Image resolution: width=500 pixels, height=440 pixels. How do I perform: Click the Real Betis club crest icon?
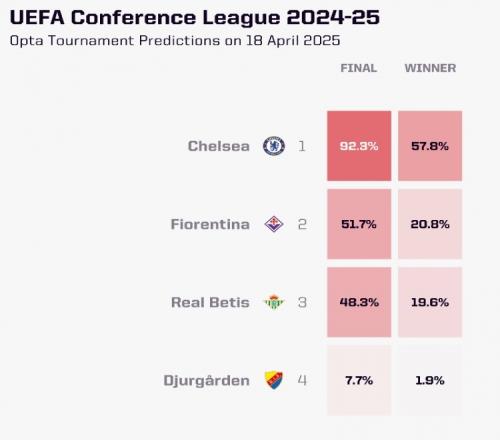click(x=274, y=302)
